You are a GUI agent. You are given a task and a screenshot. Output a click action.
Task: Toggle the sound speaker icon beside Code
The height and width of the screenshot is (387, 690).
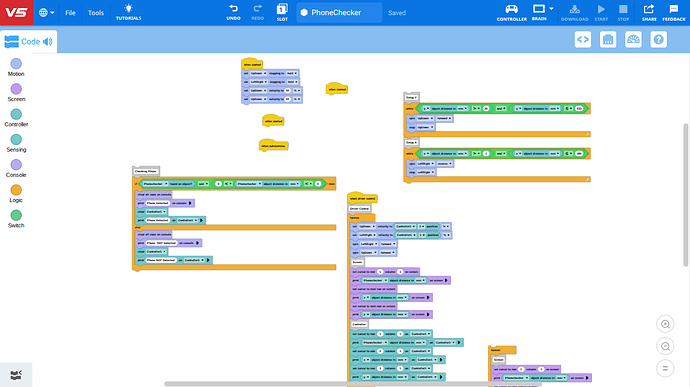pos(48,42)
